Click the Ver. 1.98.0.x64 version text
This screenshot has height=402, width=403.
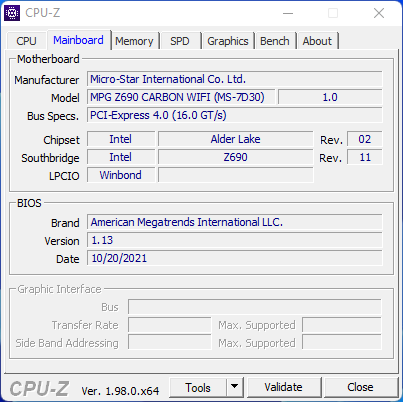pyautogui.click(x=120, y=391)
